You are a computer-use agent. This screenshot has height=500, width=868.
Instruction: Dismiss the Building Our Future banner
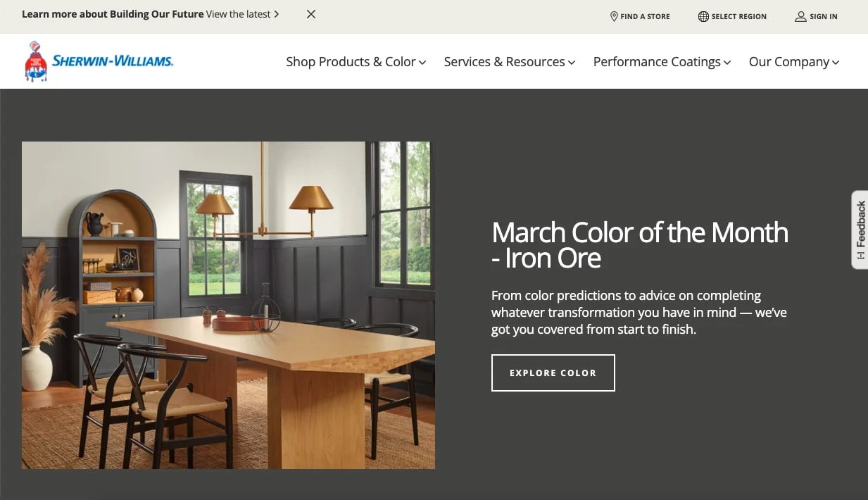pos(311,14)
